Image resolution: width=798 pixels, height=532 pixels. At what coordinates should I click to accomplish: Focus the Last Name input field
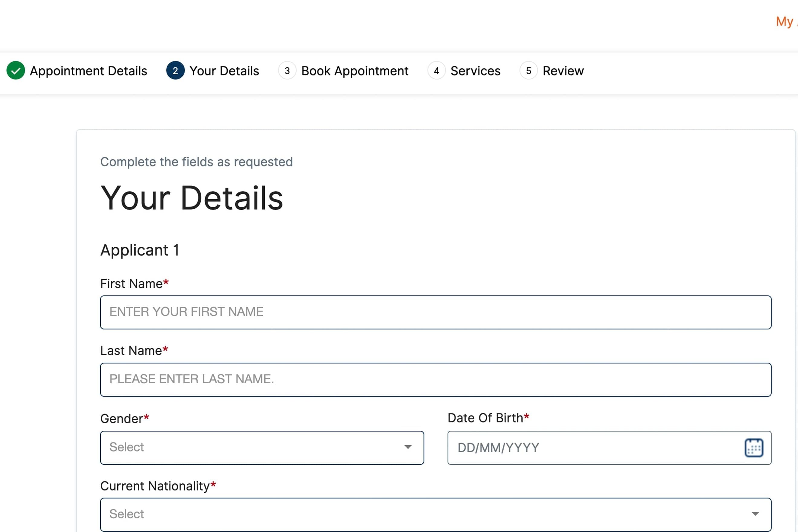click(x=436, y=379)
